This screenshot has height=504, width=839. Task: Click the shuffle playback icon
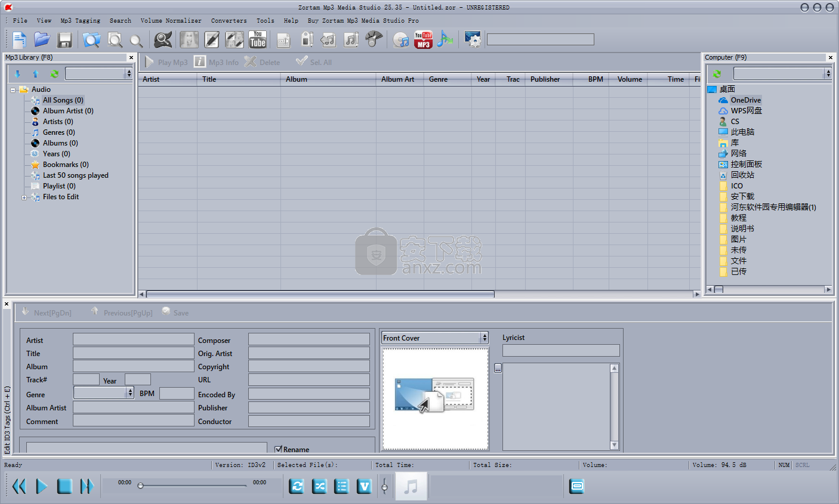[319, 487]
